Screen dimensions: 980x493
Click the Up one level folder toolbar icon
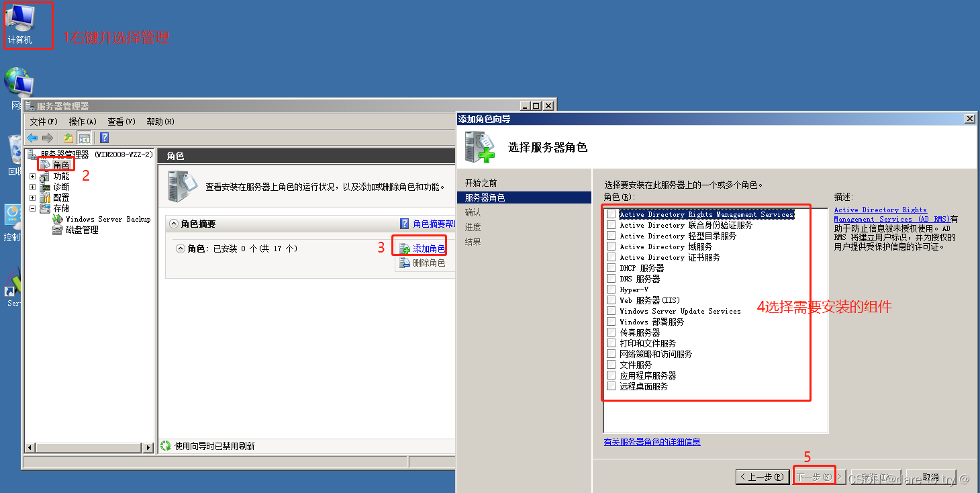(x=68, y=138)
